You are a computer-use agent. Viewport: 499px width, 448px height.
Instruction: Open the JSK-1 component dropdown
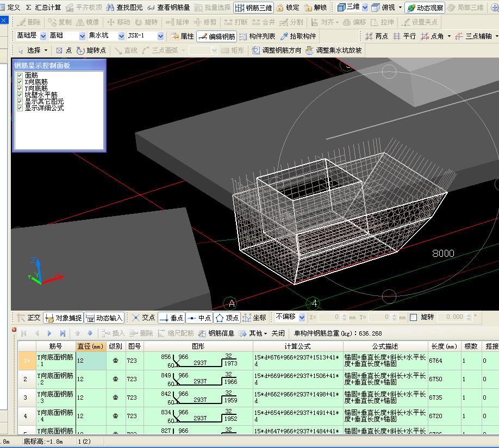[x=160, y=36]
